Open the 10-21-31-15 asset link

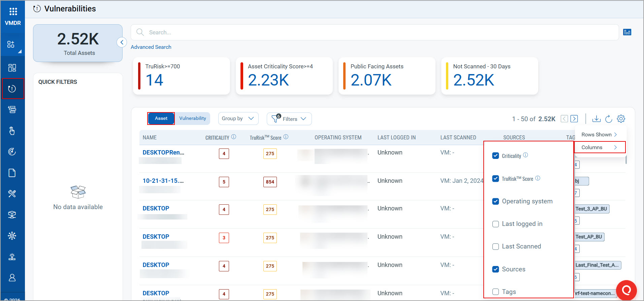(x=163, y=181)
